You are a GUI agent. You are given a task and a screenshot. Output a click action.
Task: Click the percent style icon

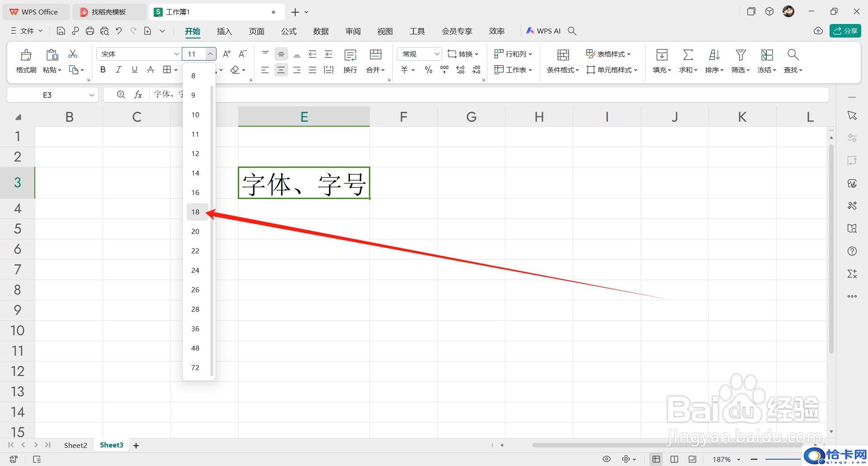(428, 70)
